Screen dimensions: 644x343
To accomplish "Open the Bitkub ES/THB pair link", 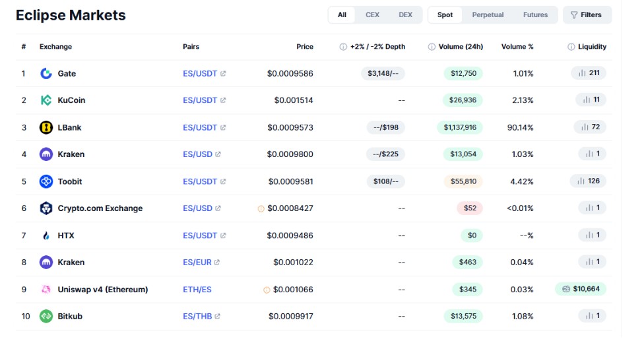I will tap(197, 317).
